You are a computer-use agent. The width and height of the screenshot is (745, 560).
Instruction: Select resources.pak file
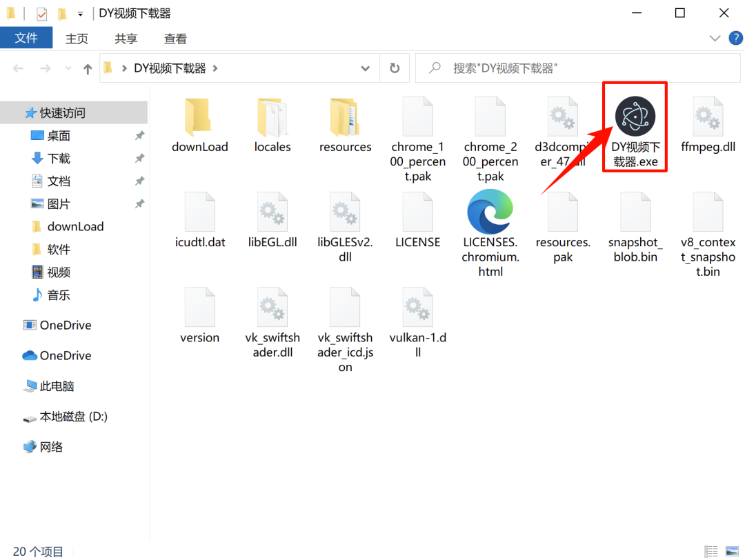click(x=563, y=228)
